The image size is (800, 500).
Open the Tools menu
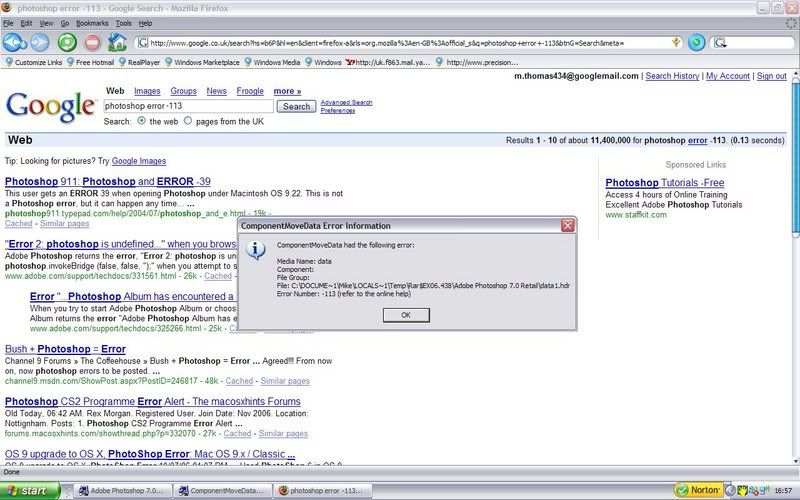123,23
